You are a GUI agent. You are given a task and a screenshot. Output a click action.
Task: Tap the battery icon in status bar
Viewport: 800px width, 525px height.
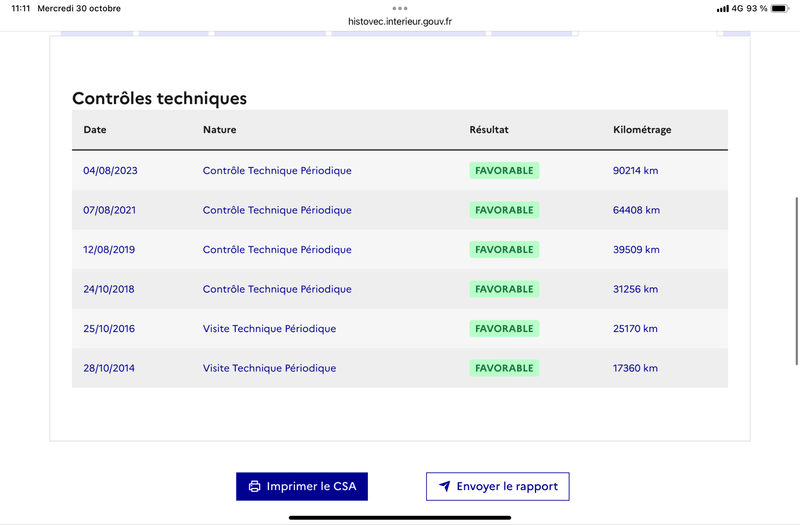780,8
